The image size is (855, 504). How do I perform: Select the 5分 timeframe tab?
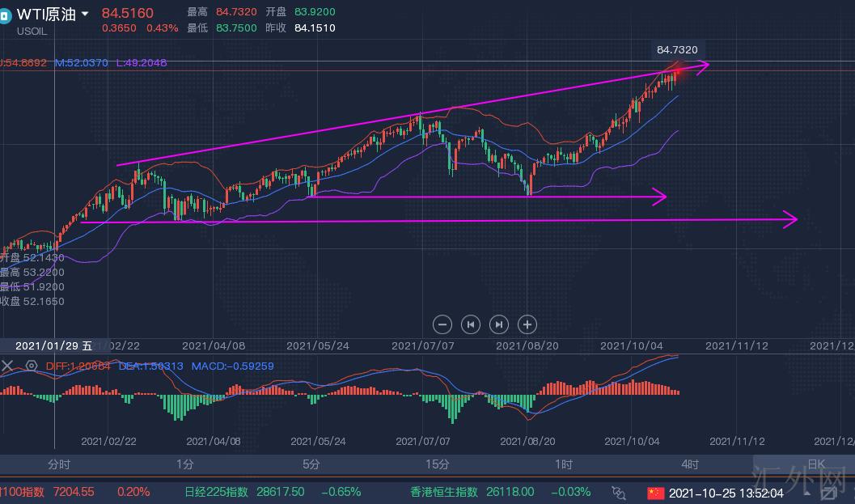point(311,464)
